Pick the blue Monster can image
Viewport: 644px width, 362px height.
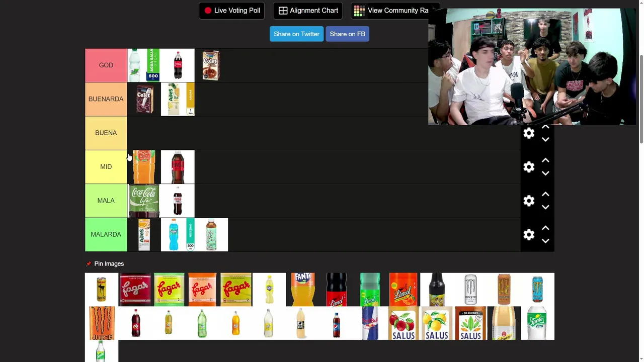(537, 290)
